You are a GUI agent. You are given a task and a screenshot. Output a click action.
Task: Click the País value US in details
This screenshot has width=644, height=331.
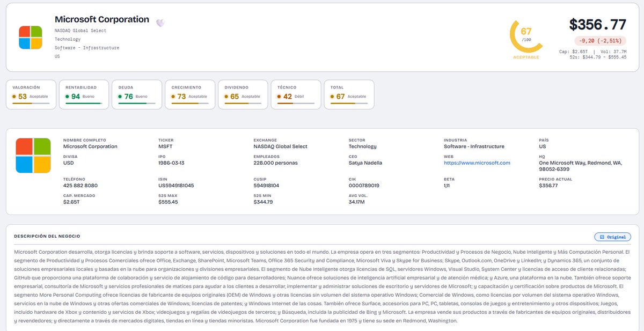coord(543,146)
